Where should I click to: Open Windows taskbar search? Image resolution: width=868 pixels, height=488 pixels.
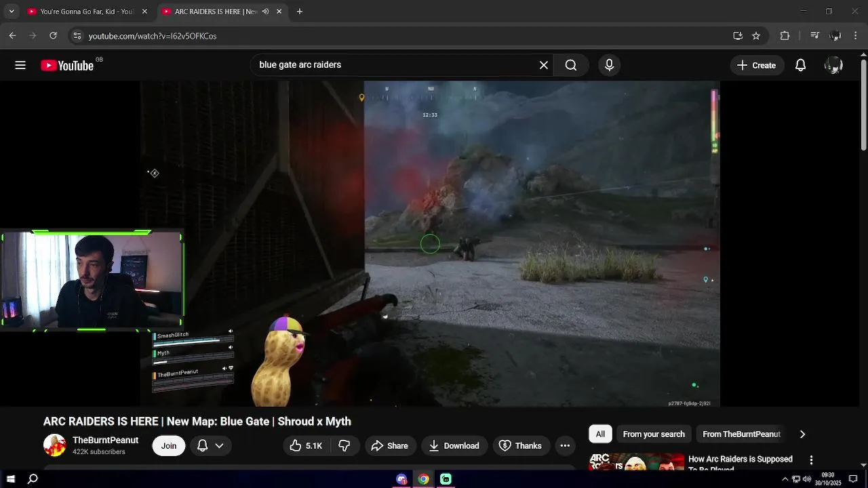tap(33, 479)
